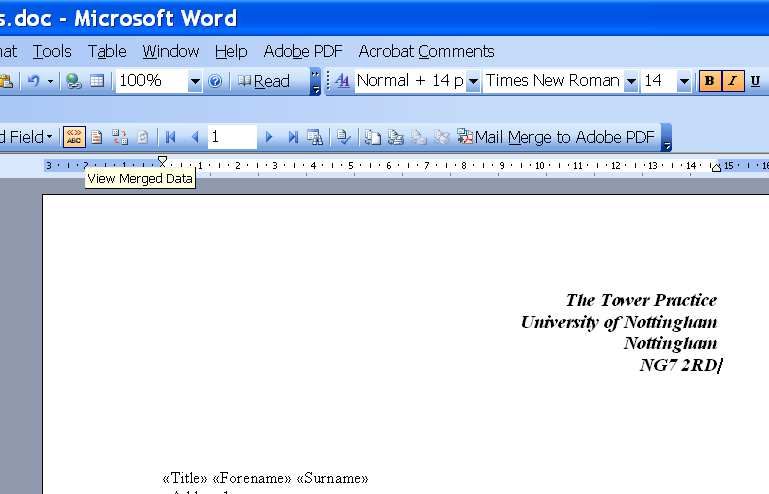
Task: Click «Title» merge field in document
Action: [185, 478]
